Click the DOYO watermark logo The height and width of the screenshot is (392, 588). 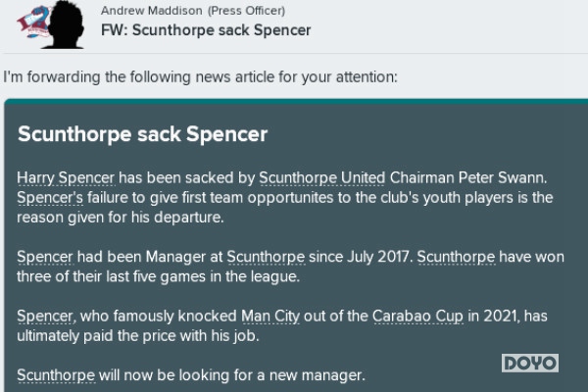coord(530,364)
